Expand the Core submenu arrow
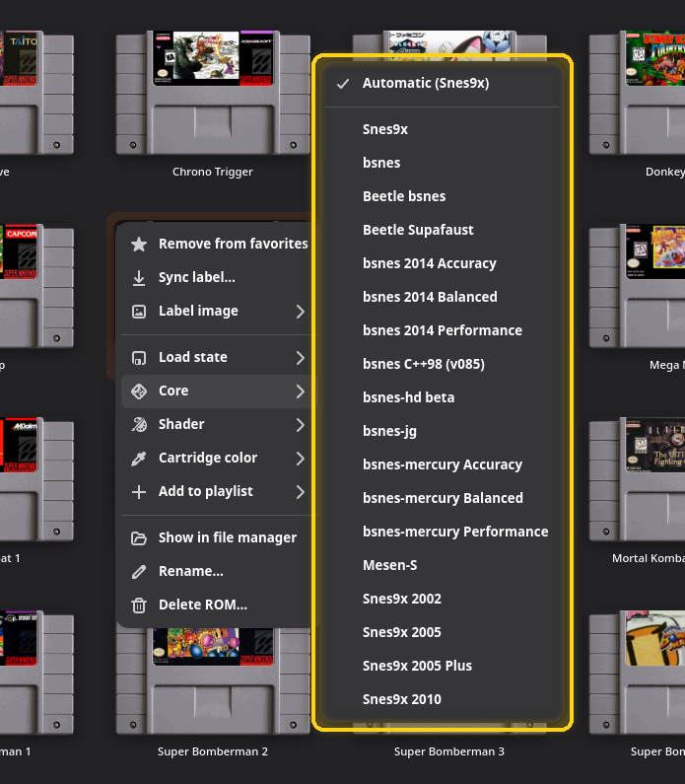This screenshot has height=784, width=685. pos(300,391)
